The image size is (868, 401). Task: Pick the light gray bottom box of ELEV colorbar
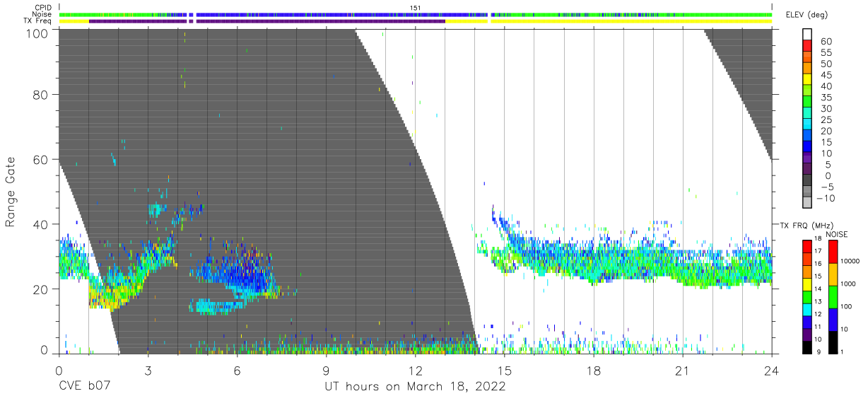(809, 202)
